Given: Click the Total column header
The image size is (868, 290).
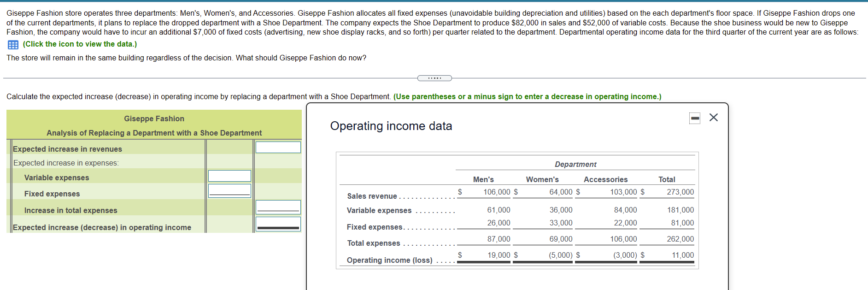Looking at the screenshot, I should [667, 179].
